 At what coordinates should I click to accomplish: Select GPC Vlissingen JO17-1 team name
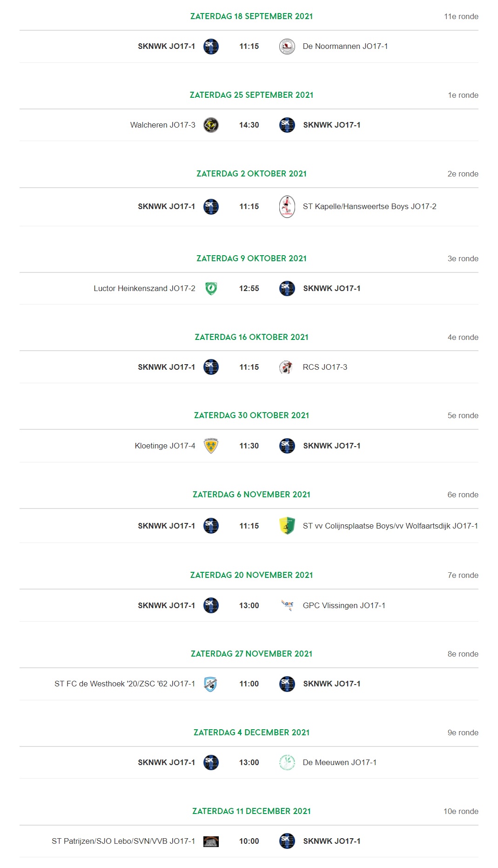pos(344,605)
